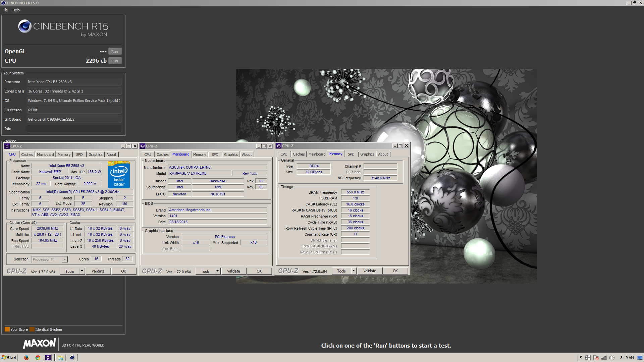Run the OpenGL benchmark
The image size is (644, 362).
(115, 52)
